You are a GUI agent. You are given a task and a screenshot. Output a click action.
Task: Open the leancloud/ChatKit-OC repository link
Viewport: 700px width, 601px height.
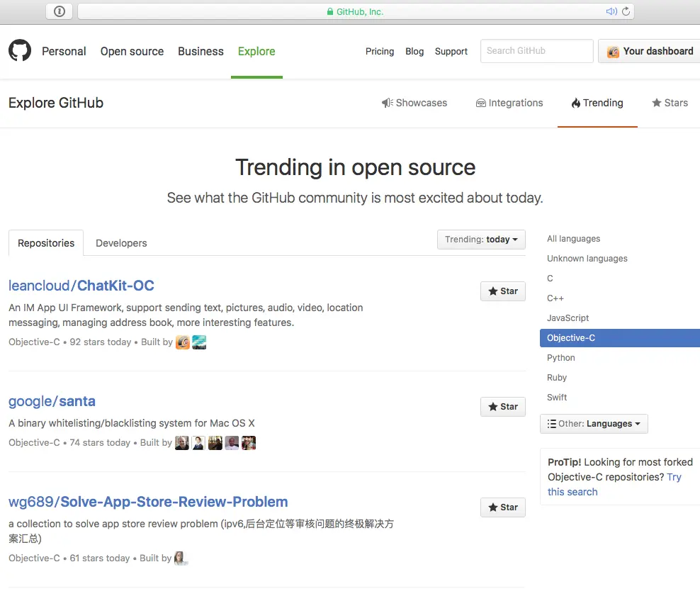click(x=81, y=286)
